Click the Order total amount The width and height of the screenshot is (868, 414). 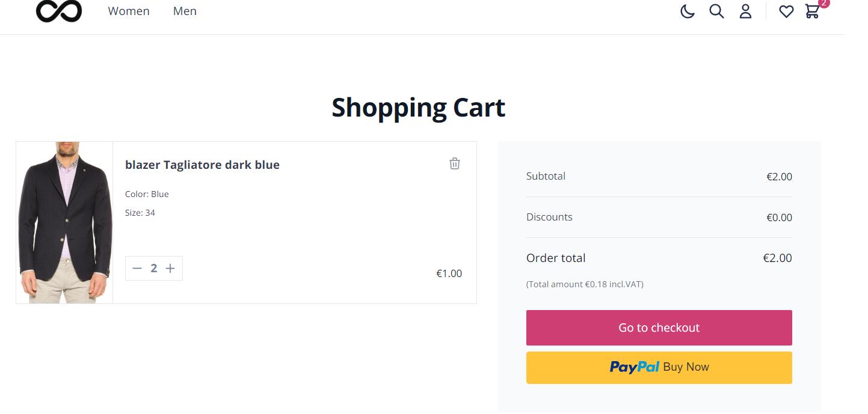[777, 258]
